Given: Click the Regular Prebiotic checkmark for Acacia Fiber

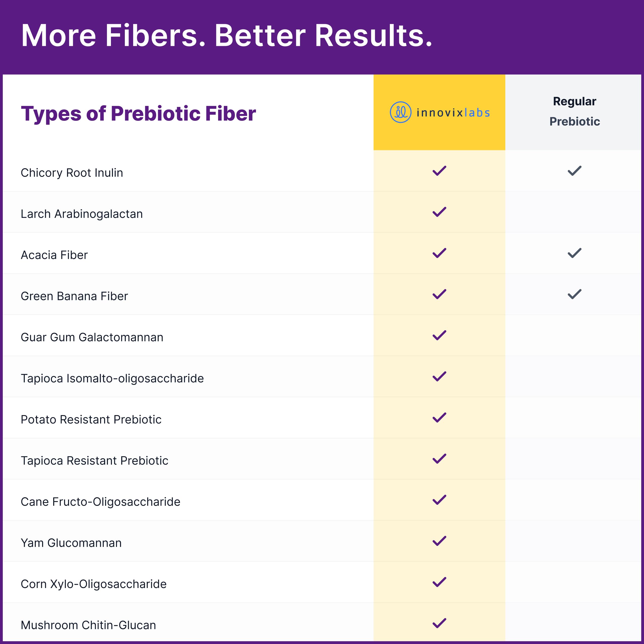Looking at the screenshot, I should coord(574,253).
